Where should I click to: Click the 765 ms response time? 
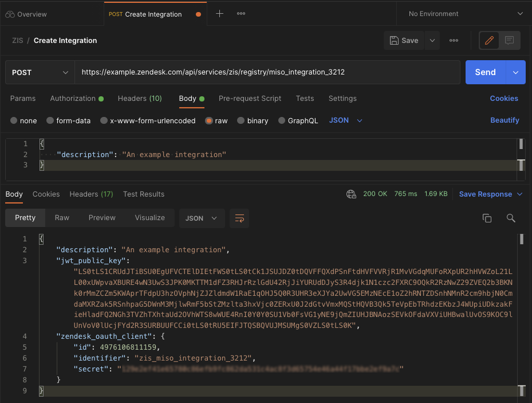pos(405,194)
